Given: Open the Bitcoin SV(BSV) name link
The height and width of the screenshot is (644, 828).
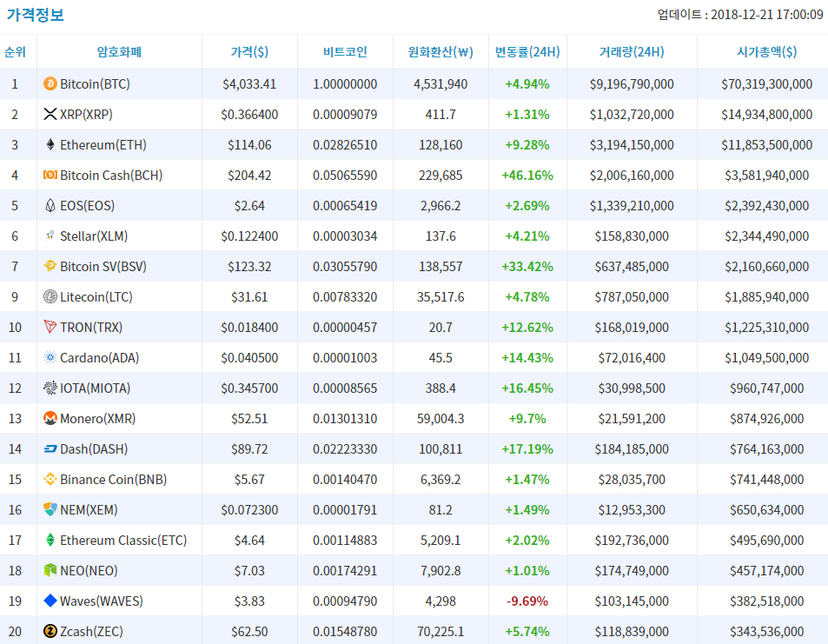Looking at the screenshot, I should coord(103,267).
